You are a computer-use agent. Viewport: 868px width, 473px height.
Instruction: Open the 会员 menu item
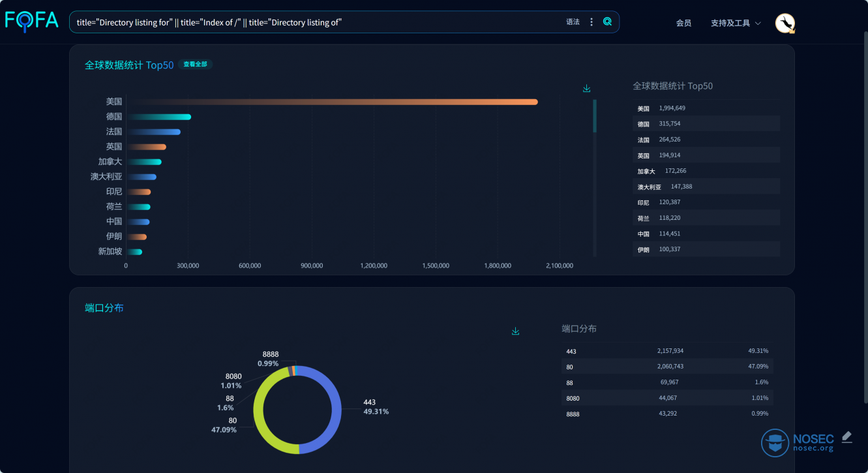point(683,23)
